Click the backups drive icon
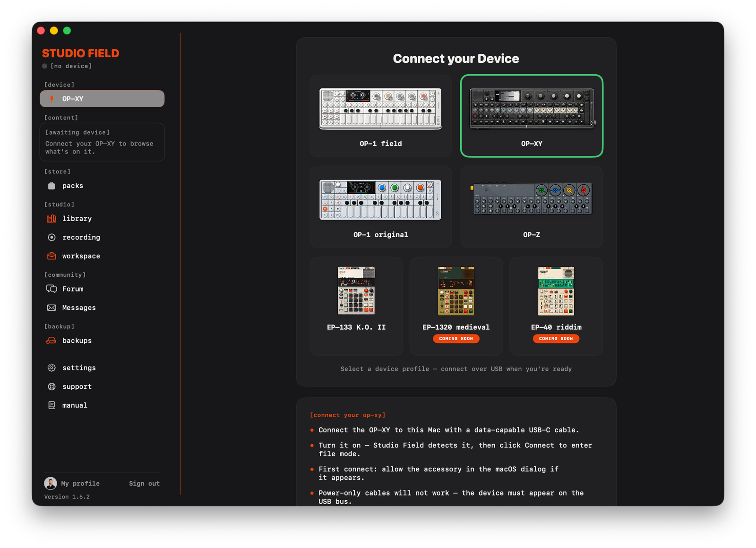This screenshot has width=756, height=548. 51,341
